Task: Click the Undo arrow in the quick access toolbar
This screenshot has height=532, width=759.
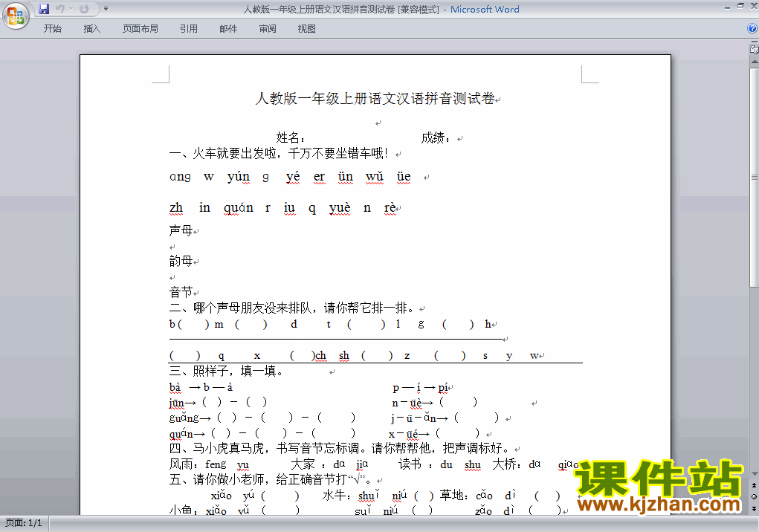Action: click(x=60, y=9)
